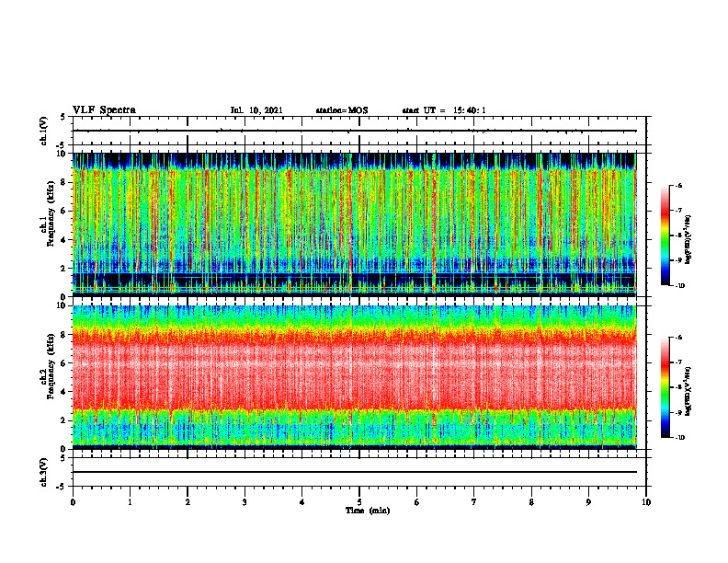
Task: Click time axis tick label '4'
Action: click(301, 502)
